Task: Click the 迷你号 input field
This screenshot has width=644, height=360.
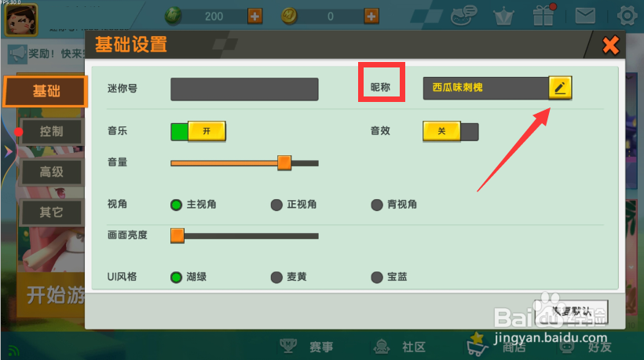Action: click(244, 89)
